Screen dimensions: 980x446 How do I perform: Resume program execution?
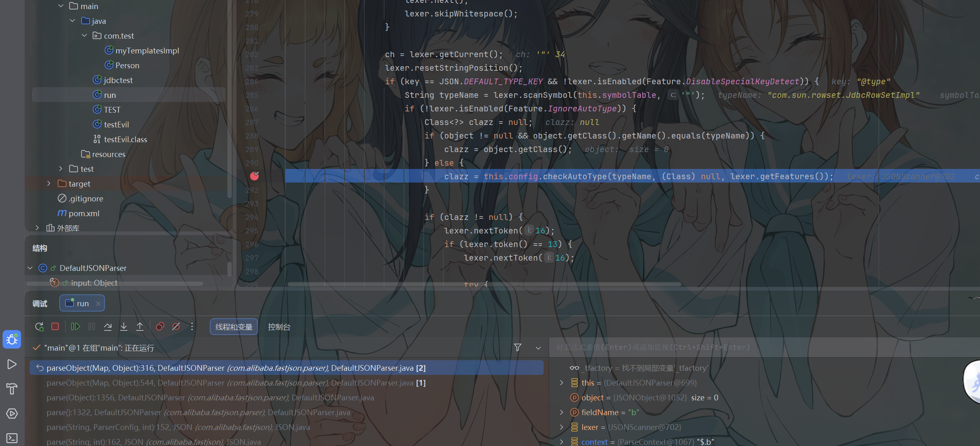point(75,326)
